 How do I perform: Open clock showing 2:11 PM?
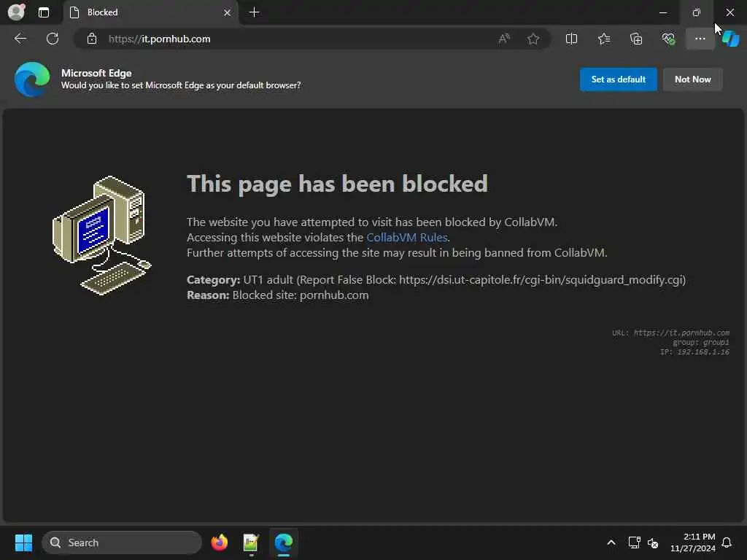pos(693,542)
